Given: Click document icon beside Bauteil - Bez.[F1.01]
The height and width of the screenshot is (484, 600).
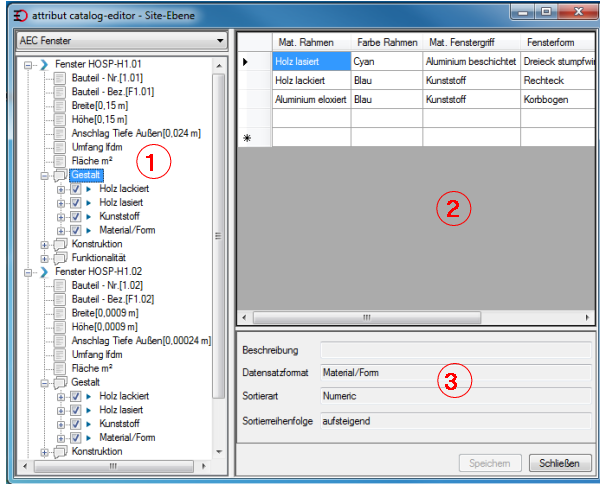Looking at the screenshot, I should coord(60,92).
